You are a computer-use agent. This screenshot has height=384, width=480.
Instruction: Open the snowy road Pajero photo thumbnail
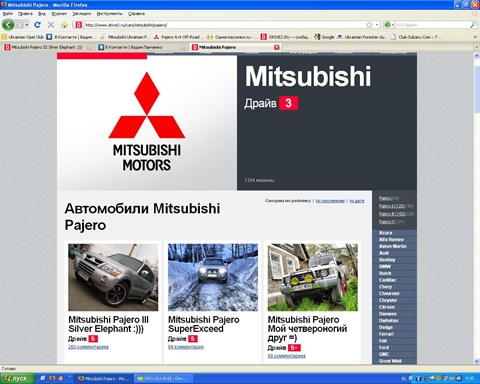tap(213, 277)
